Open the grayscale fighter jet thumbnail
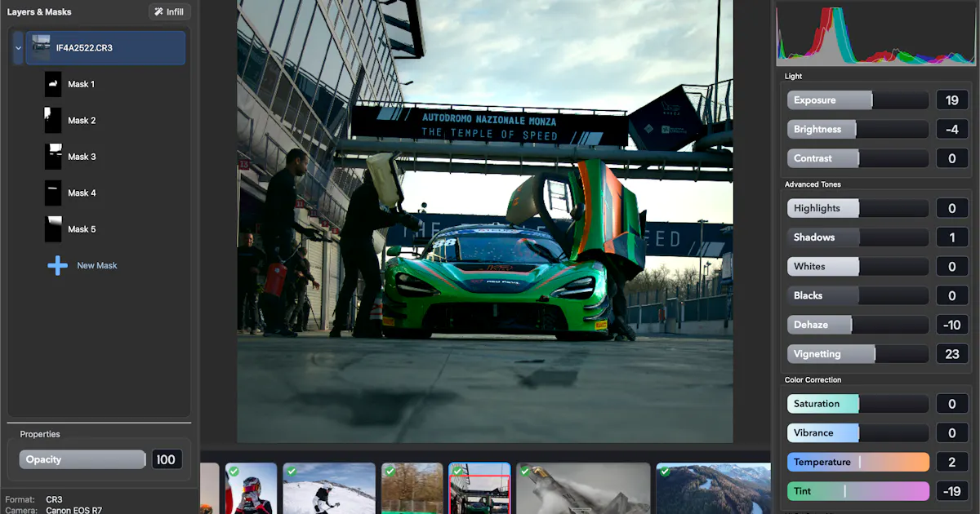The image size is (980, 514). click(584, 489)
